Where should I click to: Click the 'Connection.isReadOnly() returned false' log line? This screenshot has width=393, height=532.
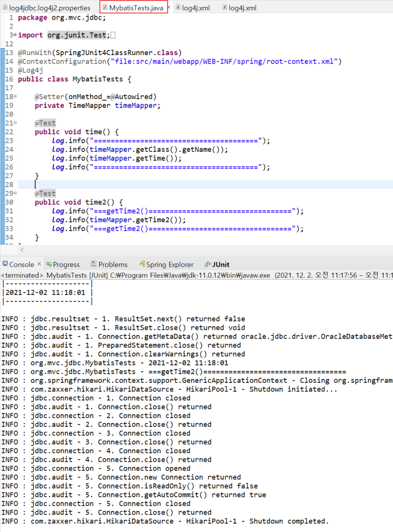click(x=130, y=487)
